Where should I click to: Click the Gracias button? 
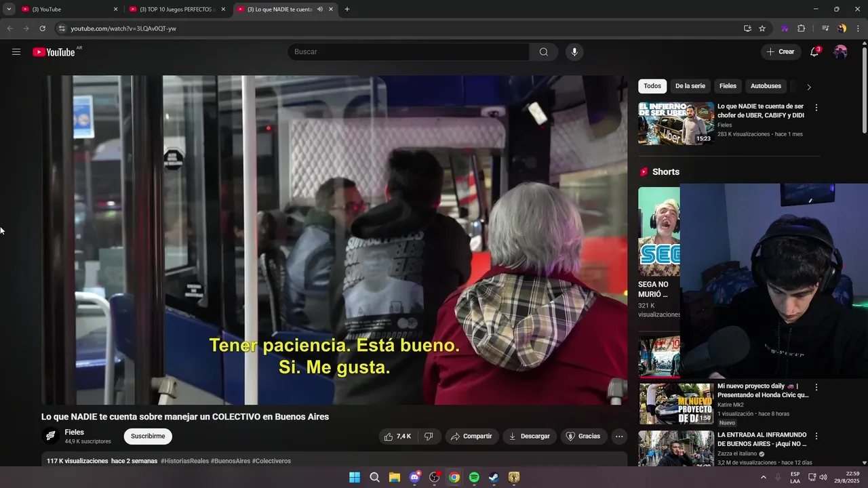point(583,436)
